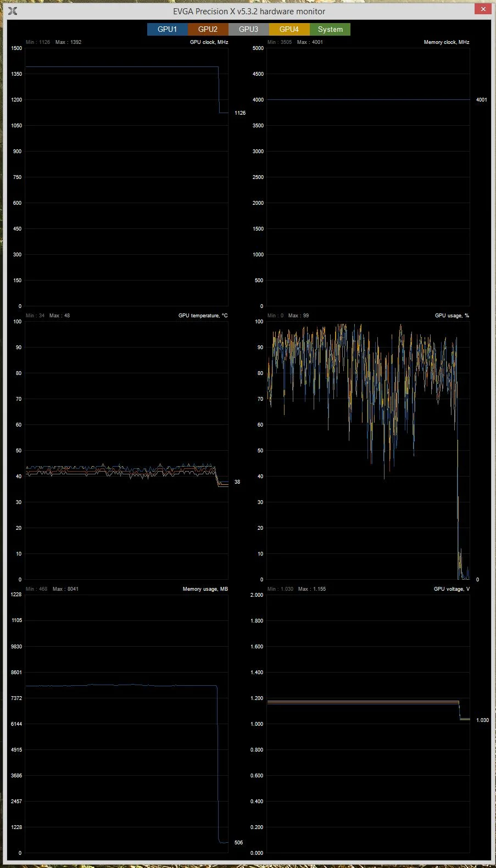The width and height of the screenshot is (496, 868).
Task: Click the 'Max : 1.155' voltage label
Action: pos(313,589)
